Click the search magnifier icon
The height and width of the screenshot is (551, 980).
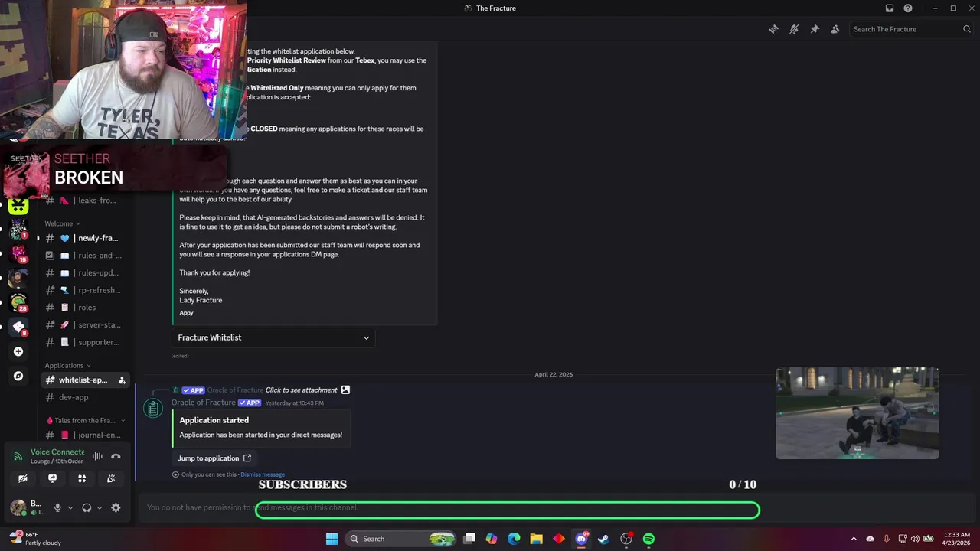(967, 29)
